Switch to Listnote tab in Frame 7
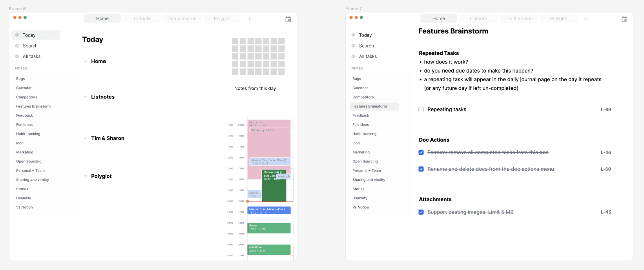 [478, 18]
